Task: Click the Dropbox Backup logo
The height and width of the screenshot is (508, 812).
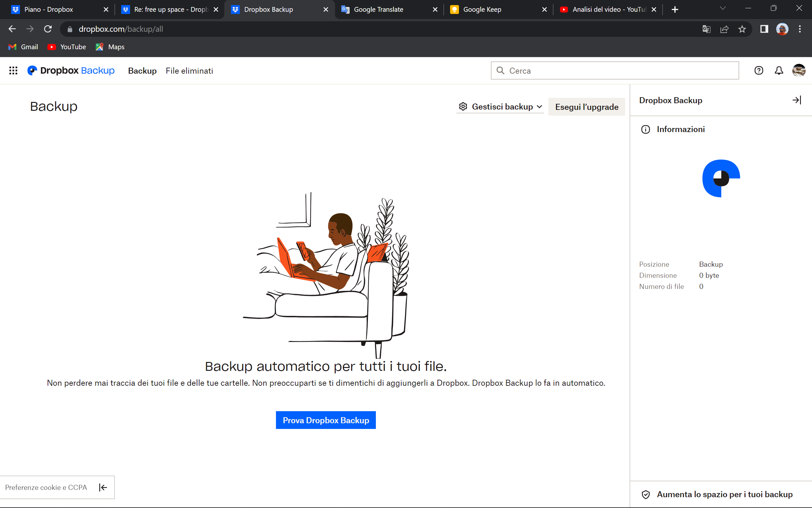Action: point(71,70)
